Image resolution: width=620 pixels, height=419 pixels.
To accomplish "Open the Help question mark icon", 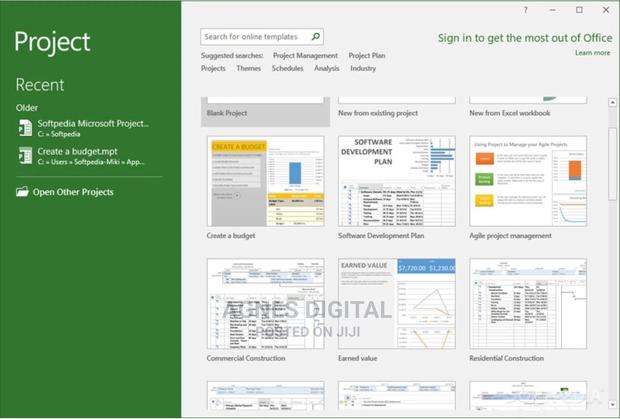I will 525,10.
